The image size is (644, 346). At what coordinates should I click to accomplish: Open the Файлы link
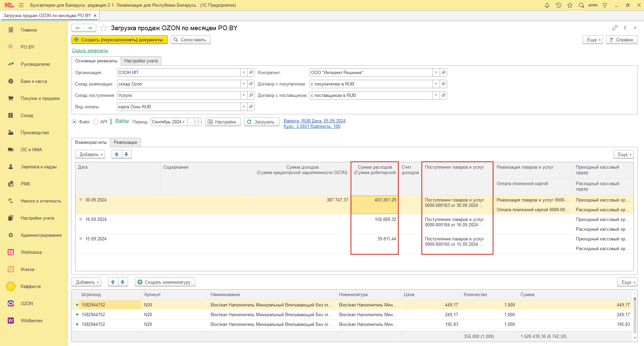122,120
